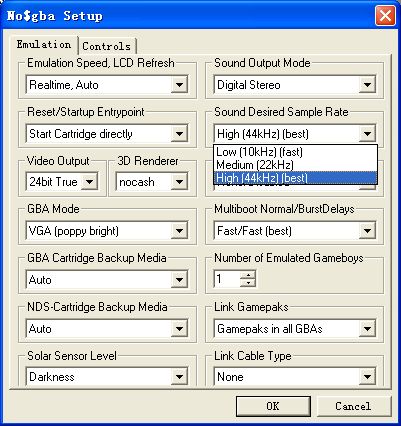This screenshot has height=426, width=401.
Task: Click the 24bit True value
Action: pos(54,182)
